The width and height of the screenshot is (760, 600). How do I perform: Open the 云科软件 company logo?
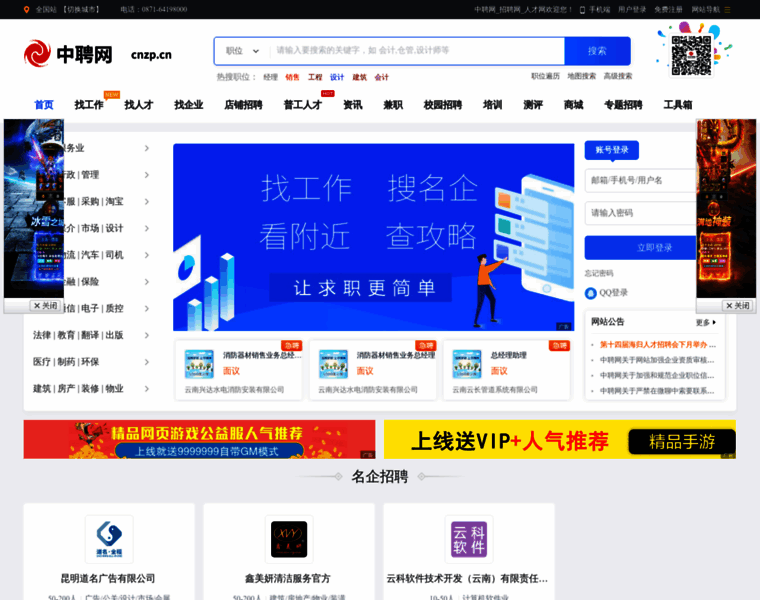pos(469,539)
